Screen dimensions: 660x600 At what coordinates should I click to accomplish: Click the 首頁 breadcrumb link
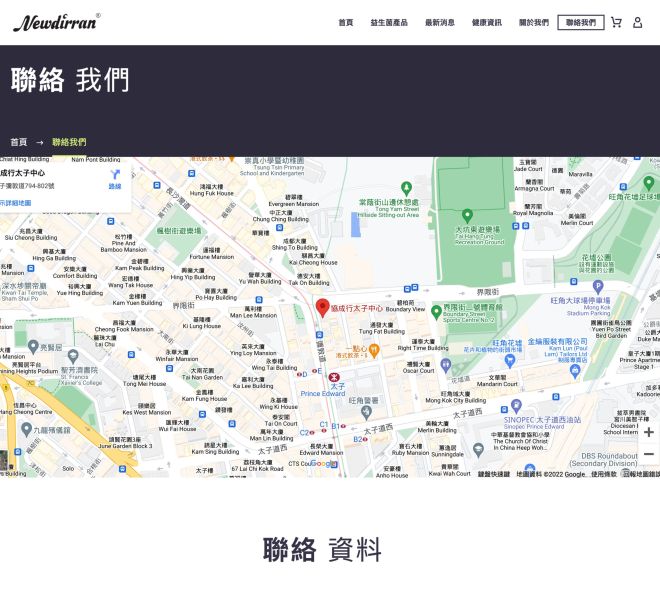coord(19,142)
